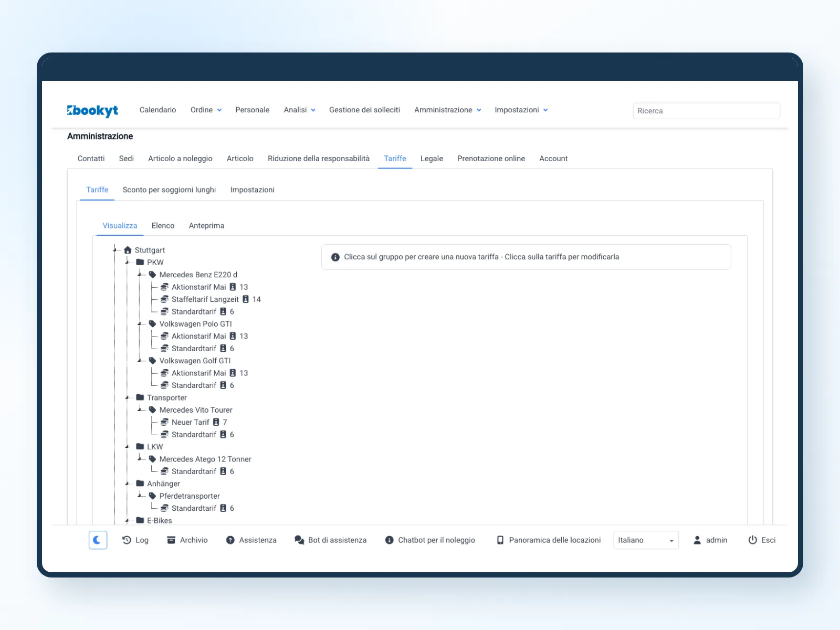Open the Amministrazione dropdown in the navbar
840x630 pixels.
click(447, 110)
